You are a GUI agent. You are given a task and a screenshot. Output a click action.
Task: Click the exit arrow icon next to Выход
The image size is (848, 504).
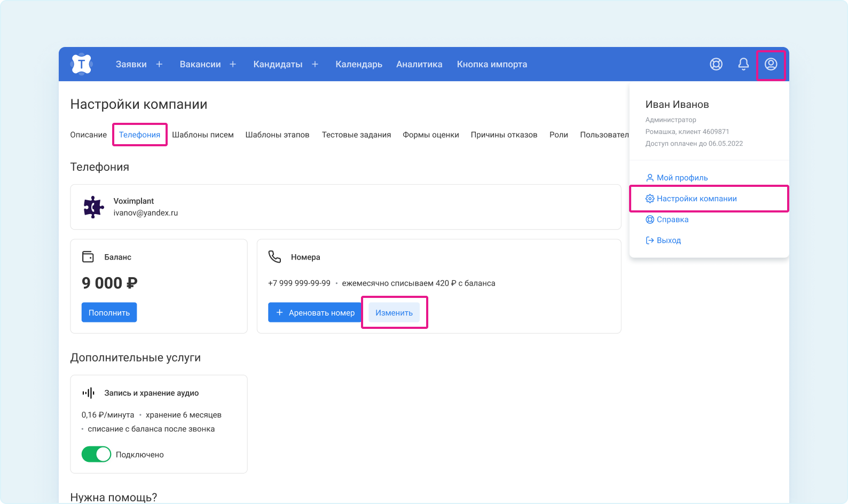coord(650,240)
